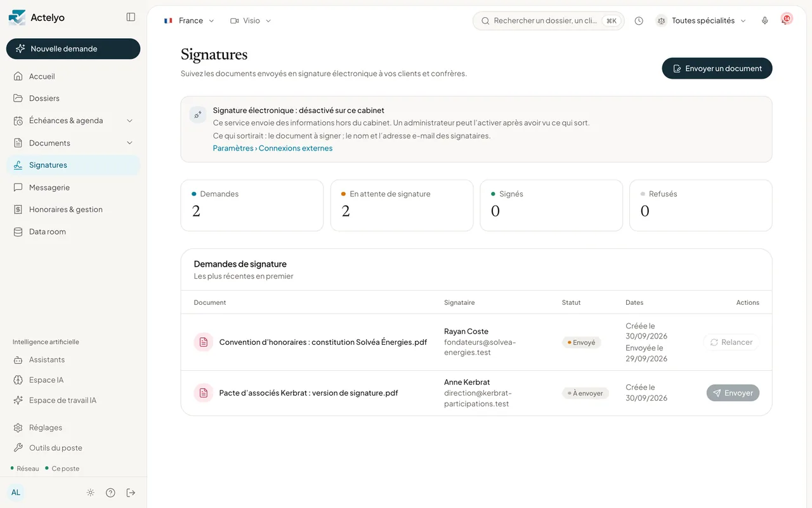
Task: Click email direction@kerbrat-participations.test
Action: pos(478,398)
